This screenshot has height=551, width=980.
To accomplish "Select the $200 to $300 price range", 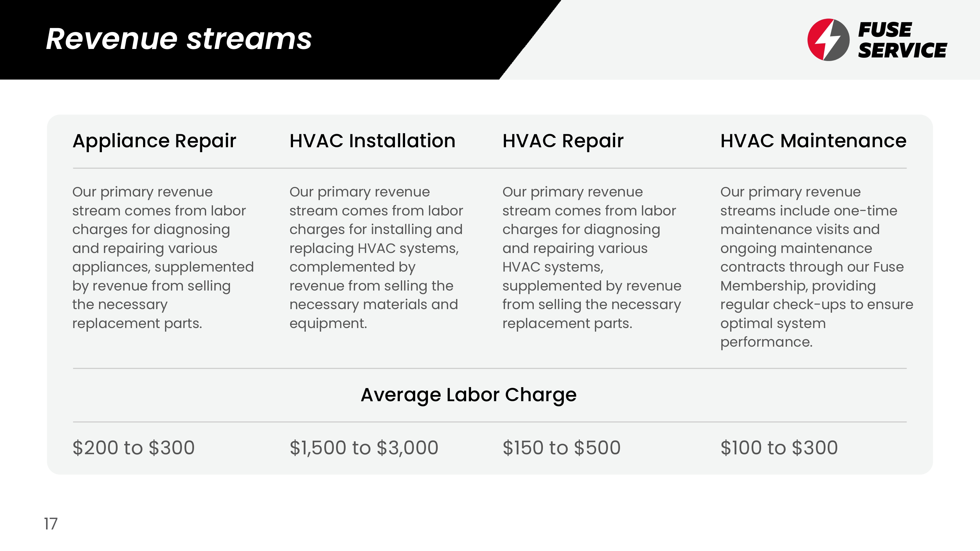I will pos(134,448).
